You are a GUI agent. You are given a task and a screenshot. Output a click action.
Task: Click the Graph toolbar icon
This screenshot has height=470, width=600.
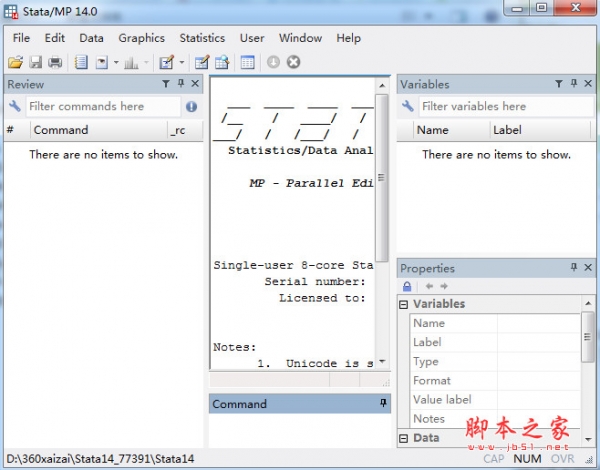[131, 62]
